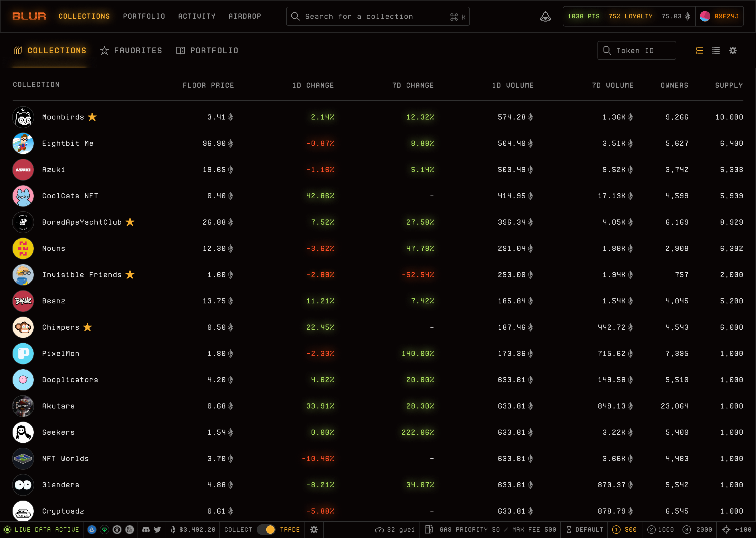The width and height of the screenshot is (756, 538).
Task: Switch to the Favorites tab
Action: click(x=131, y=50)
